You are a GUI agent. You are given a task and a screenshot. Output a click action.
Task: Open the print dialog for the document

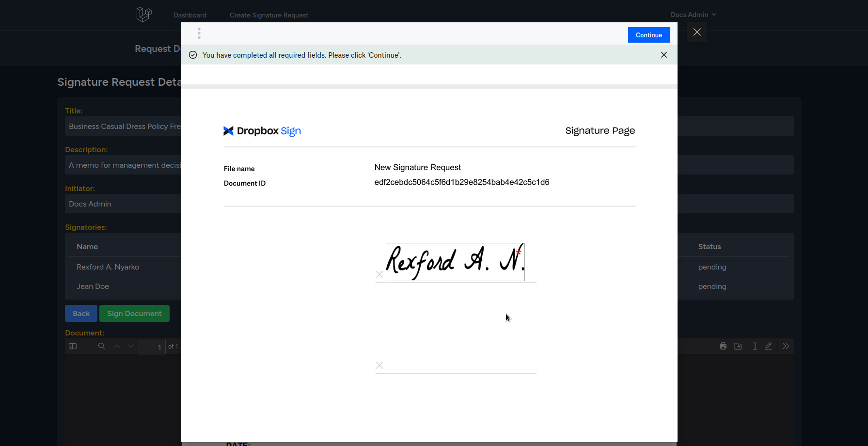(x=723, y=346)
